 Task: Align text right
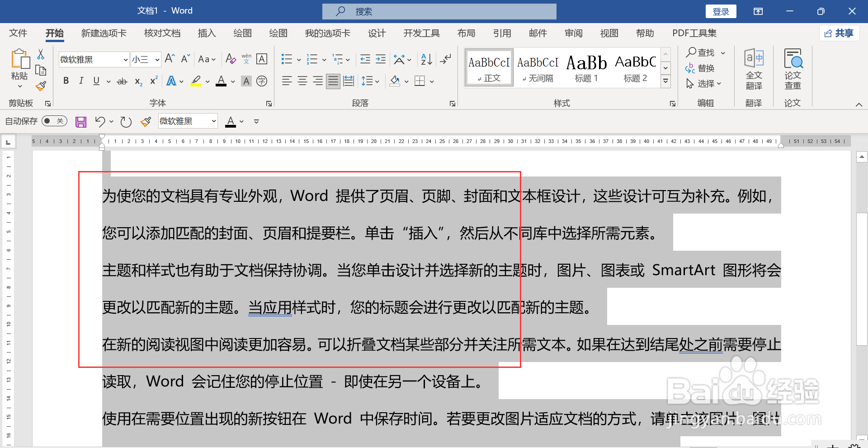tap(318, 81)
